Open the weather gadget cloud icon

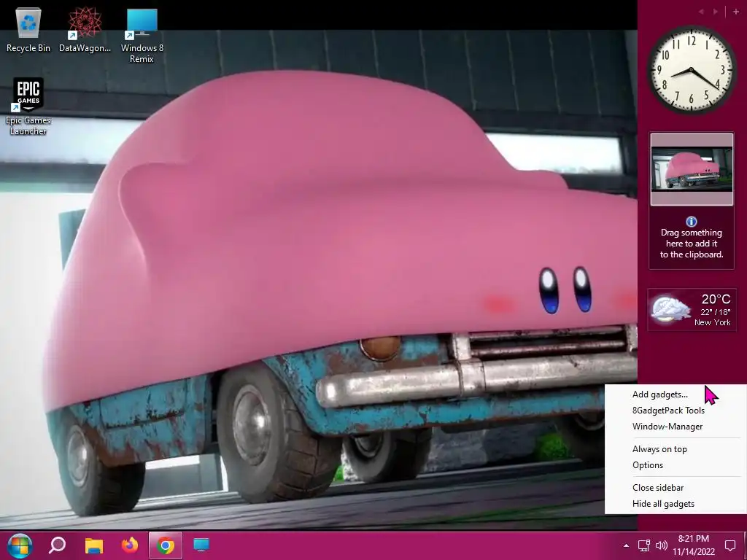click(x=670, y=309)
